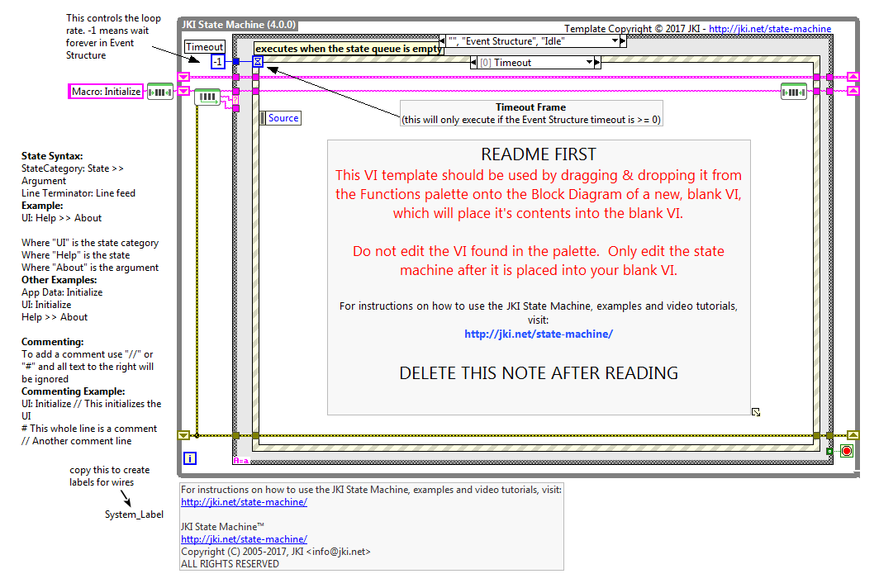Click the README FIRST heading
This screenshot has height=588, width=879.
pos(538,154)
